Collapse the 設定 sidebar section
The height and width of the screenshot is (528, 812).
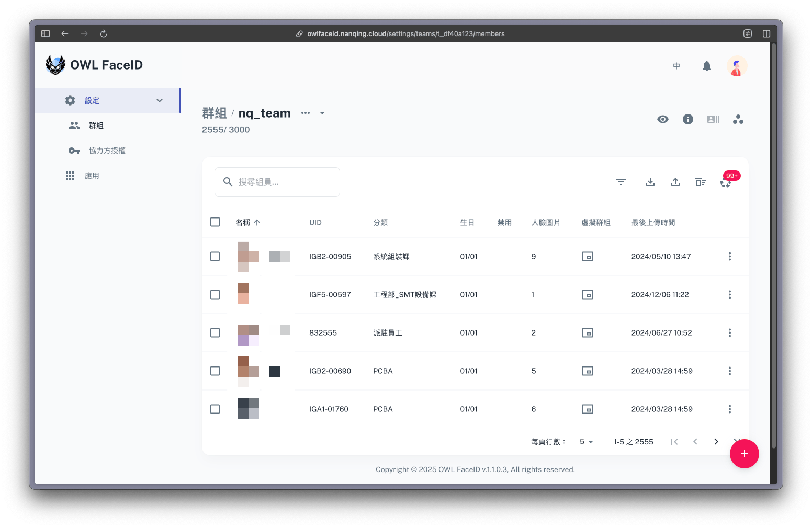(160, 100)
